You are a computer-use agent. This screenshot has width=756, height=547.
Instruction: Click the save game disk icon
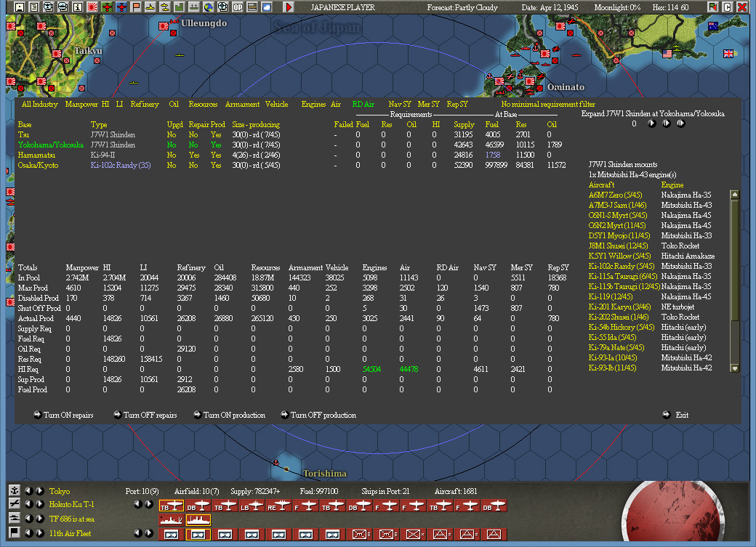pos(19,7)
